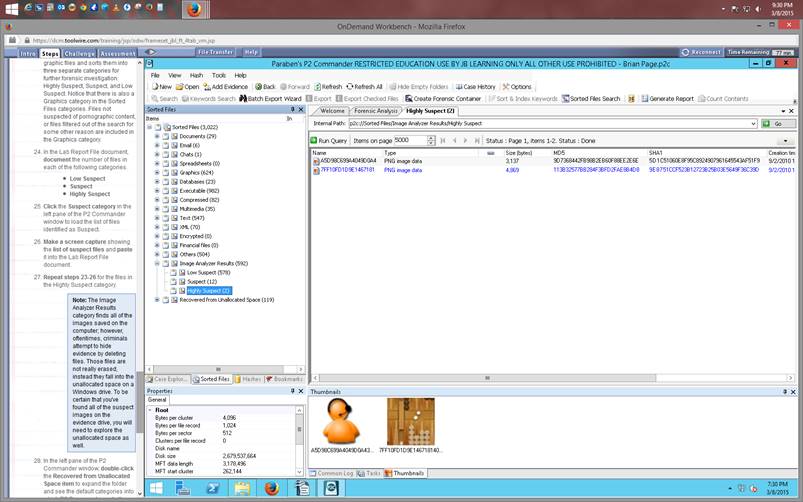
Task: Check the Multimedia (35) checkbox
Action: [165, 209]
